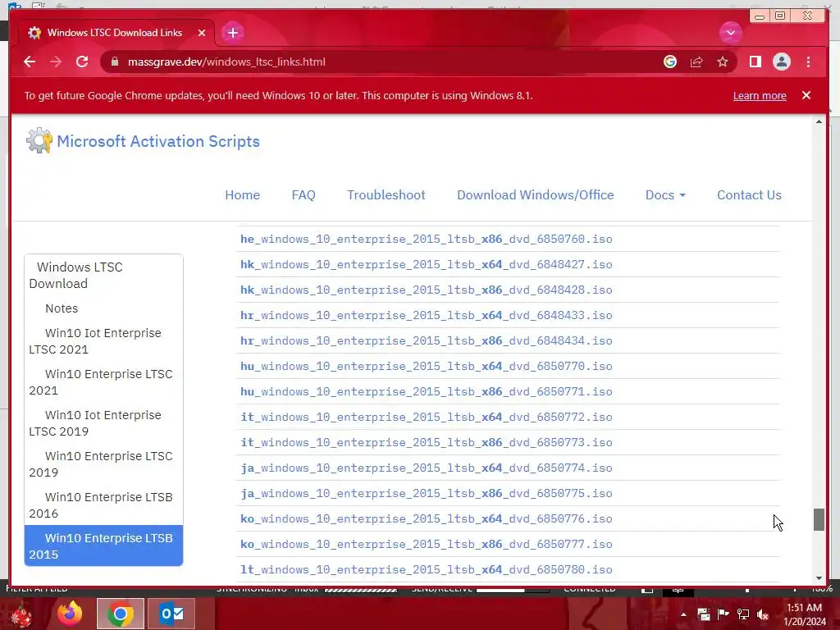Dismiss the Chrome update warning bar
This screenshot has height=630, width=840.
click(806, 95)
